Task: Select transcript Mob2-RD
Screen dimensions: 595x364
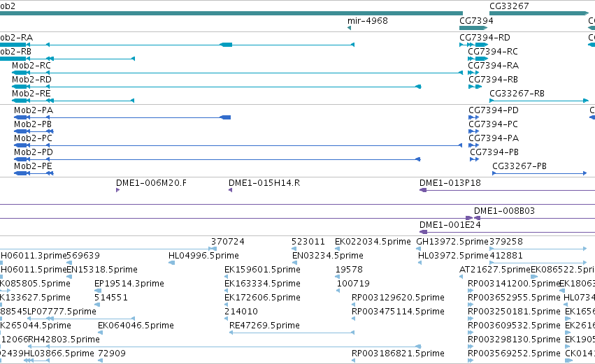Action: (31, 79)
